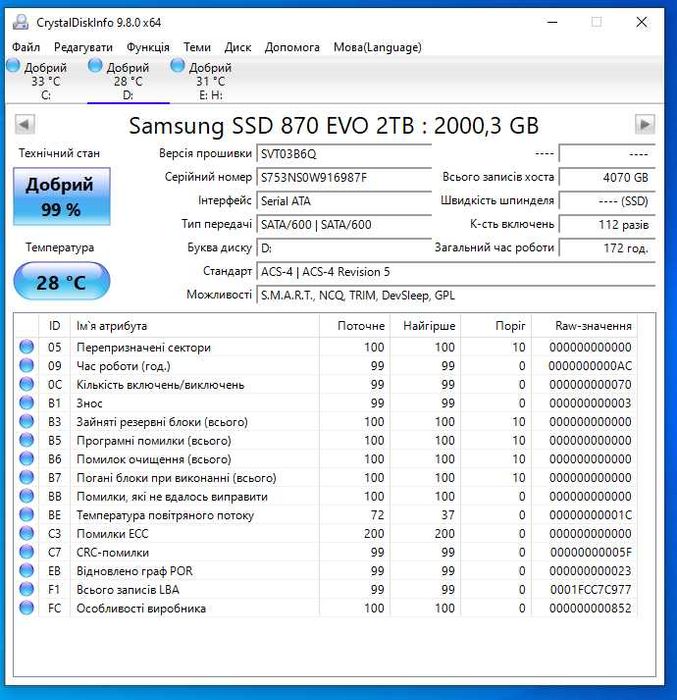Click the spindle speed value ---- (SSD)

pos(607,201)
